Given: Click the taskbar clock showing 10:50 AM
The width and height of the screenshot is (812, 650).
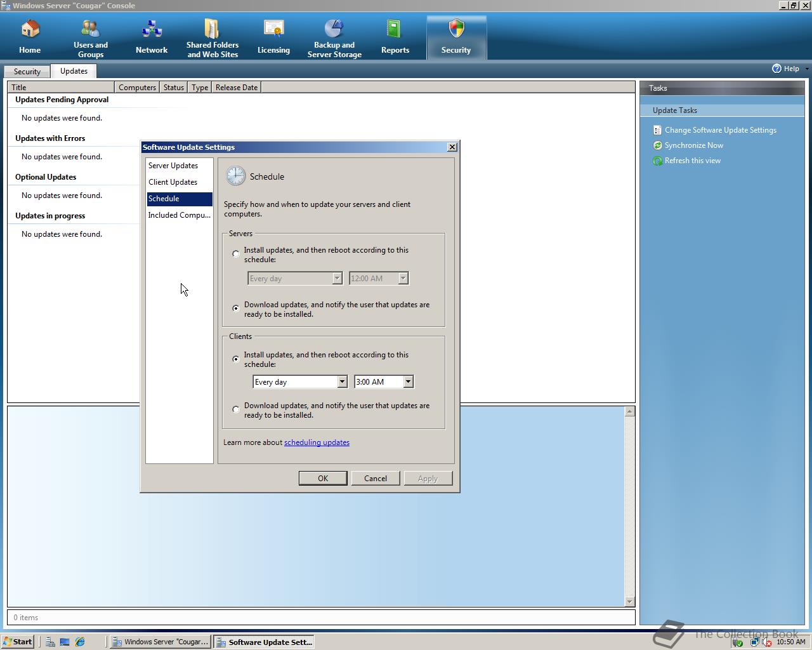Looking at the screenshot, I should [x=790, y=642].
